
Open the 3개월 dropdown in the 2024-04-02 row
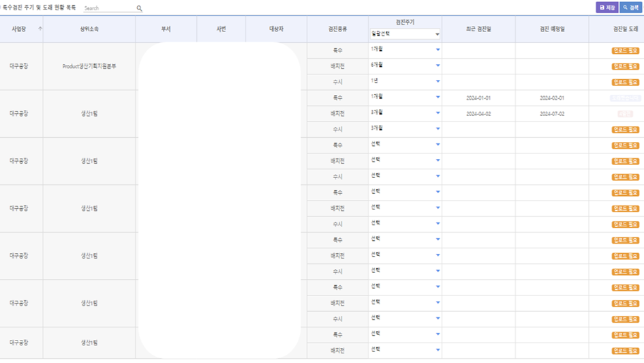[x=405, y=113]
